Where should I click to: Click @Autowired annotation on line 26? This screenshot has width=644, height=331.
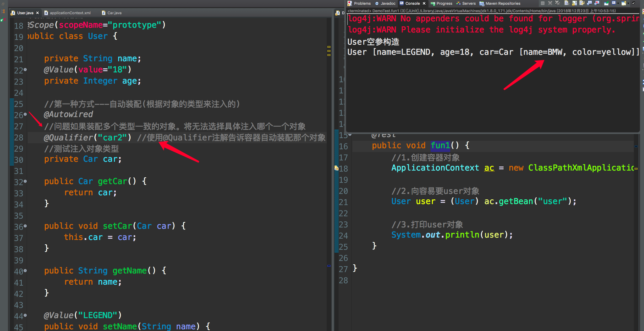68,114
